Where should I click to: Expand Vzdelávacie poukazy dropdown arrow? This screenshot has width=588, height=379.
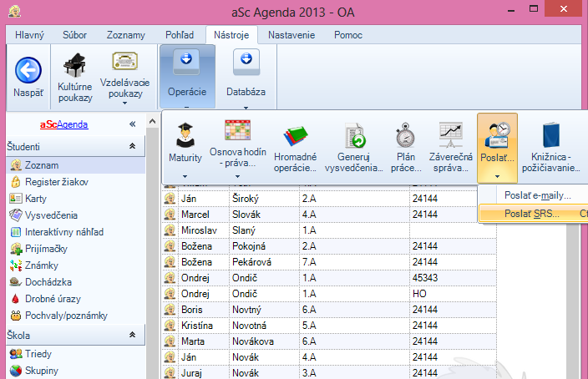[x=125, y=103]
